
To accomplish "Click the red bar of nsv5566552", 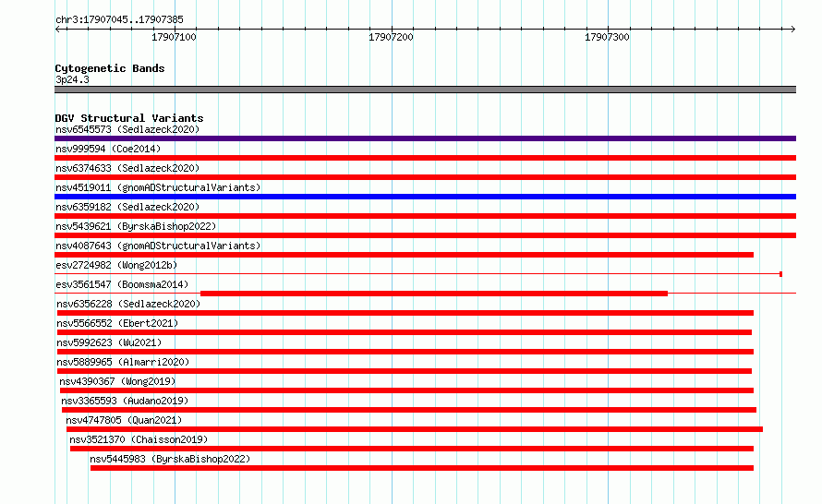I will point(405,332).
